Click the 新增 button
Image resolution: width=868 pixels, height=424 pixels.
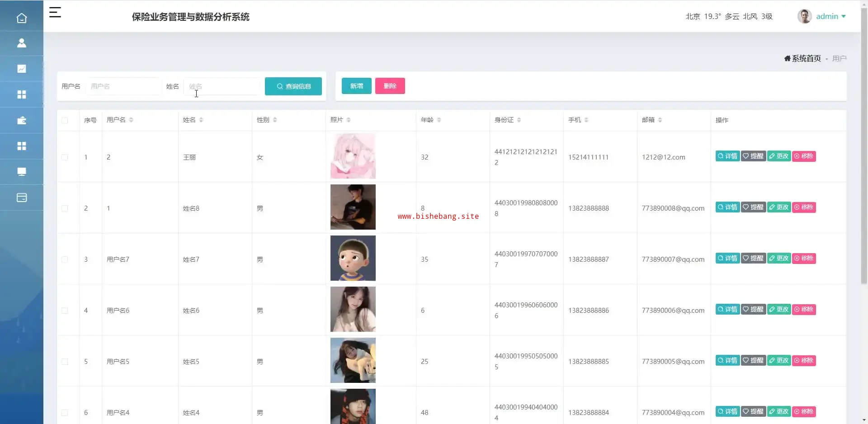357,86
